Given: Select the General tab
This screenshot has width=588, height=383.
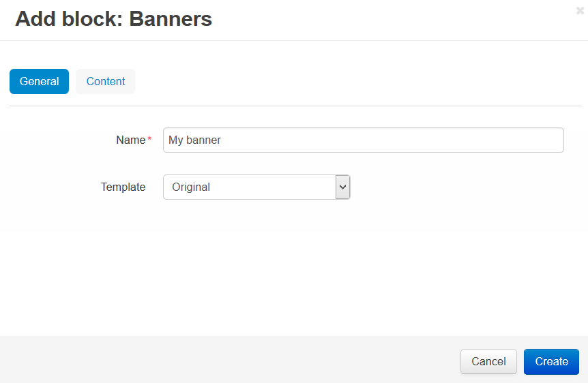Looking at the screenshot, I should tap(40, 81).
